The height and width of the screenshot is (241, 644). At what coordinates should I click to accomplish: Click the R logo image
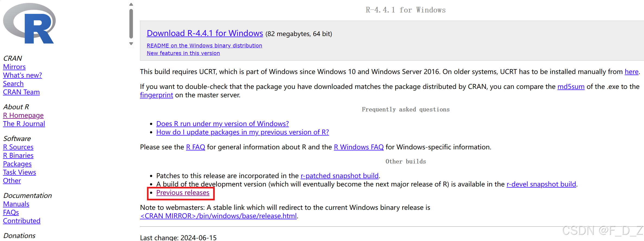coord(29,23)
